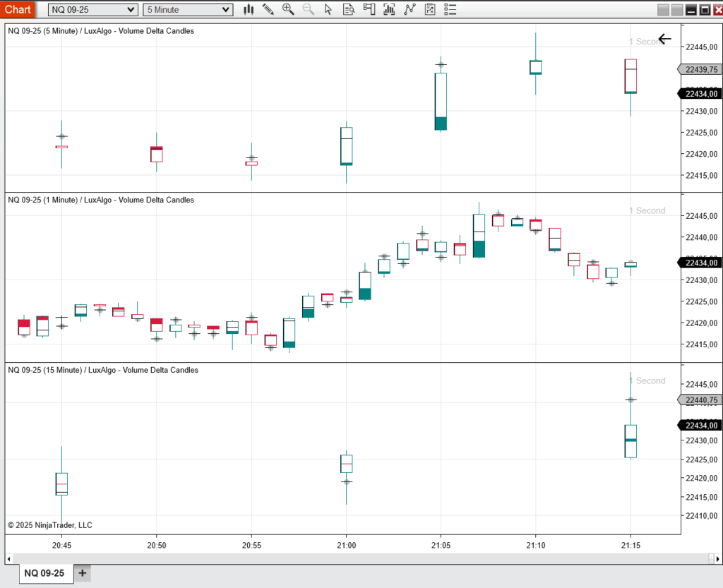
Task: Click the orange Chart menu button
Action: (18, 9)
